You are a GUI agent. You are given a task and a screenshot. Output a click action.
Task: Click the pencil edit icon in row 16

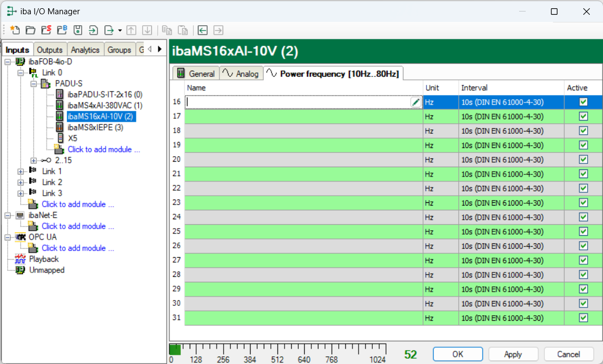[416, 102]
